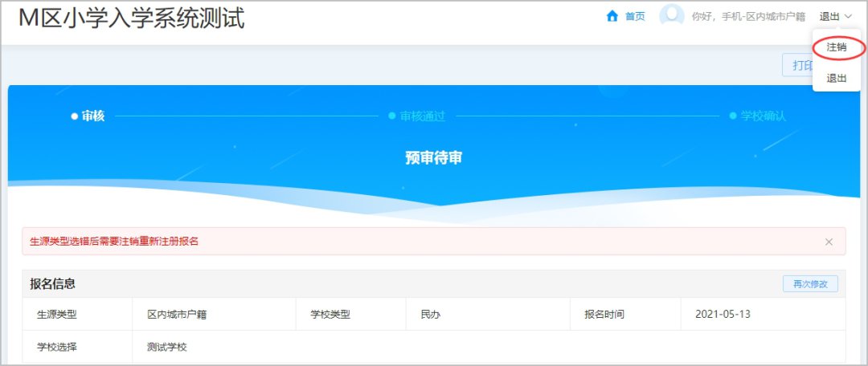Image resolution: width=868 pixels, height=366 pixels.
Task: Click the home icon in header
Action: [x=612, y=16]
